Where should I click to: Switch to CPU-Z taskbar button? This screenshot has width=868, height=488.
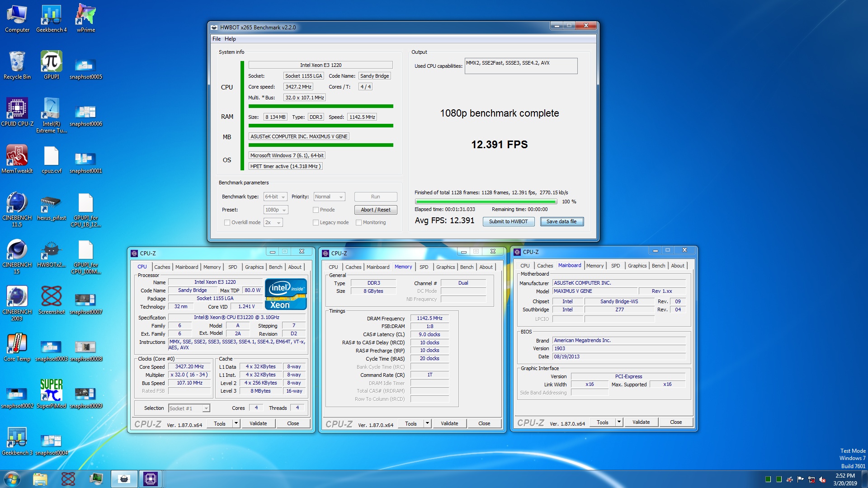(150, 479)
